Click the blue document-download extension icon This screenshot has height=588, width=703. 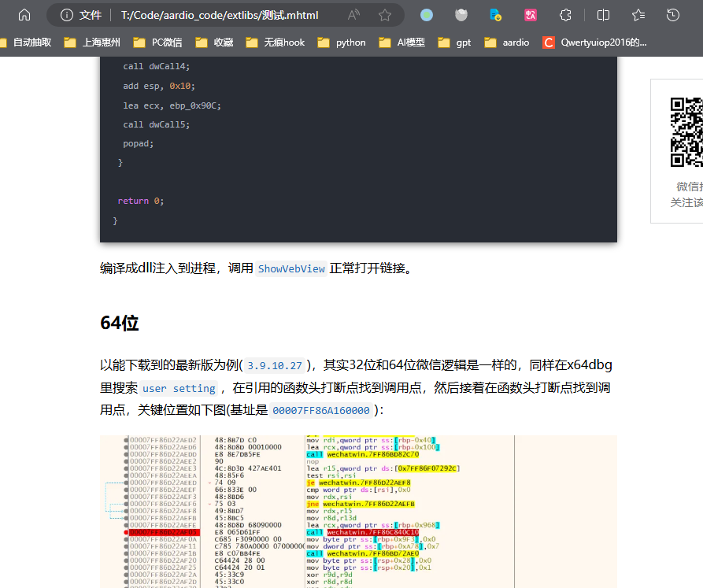[x=495, y=14]
